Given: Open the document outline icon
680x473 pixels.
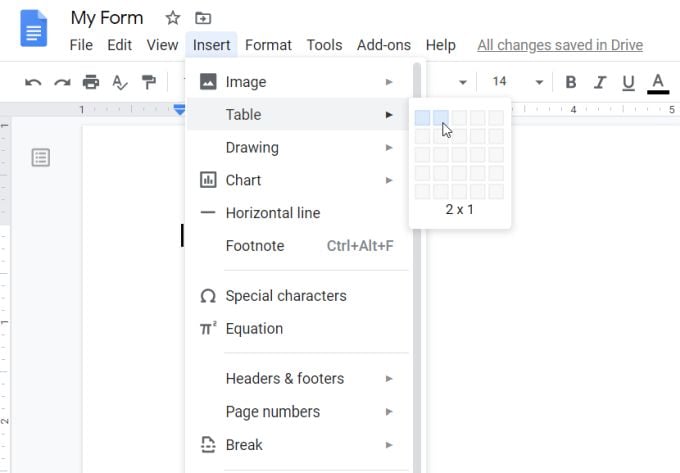Looking at the screenshot, I should click(41, 157).
